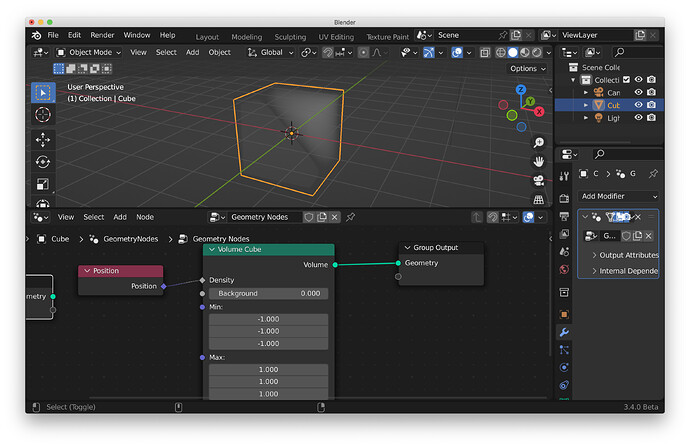Click the Scene name field

tap(467, 35)
